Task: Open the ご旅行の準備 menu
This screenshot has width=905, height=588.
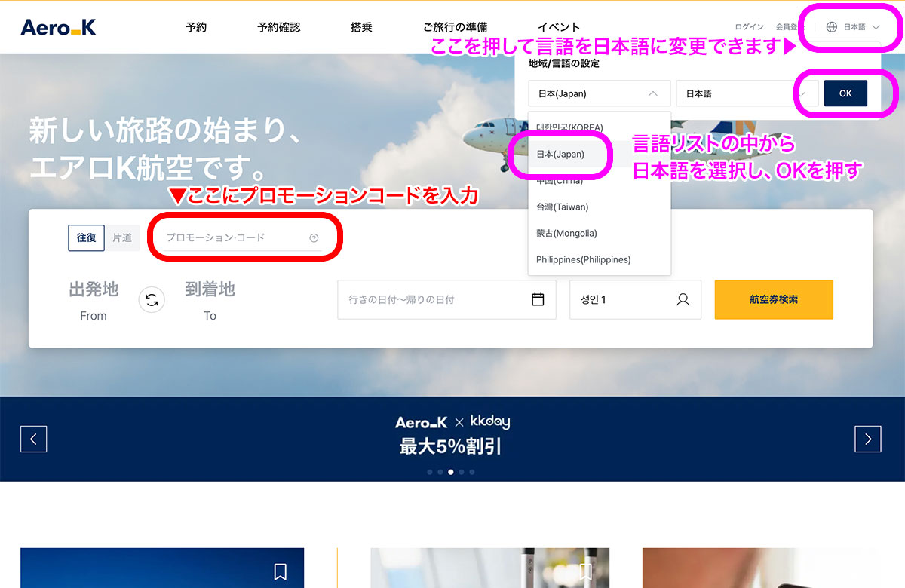Action: (x=455, y=27)
